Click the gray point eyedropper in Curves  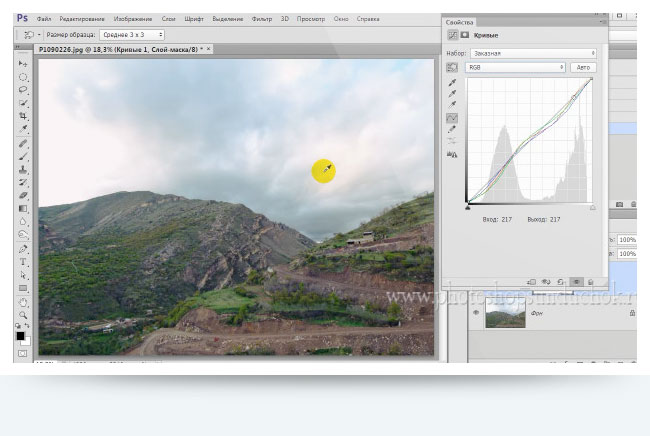pos(452,94)
